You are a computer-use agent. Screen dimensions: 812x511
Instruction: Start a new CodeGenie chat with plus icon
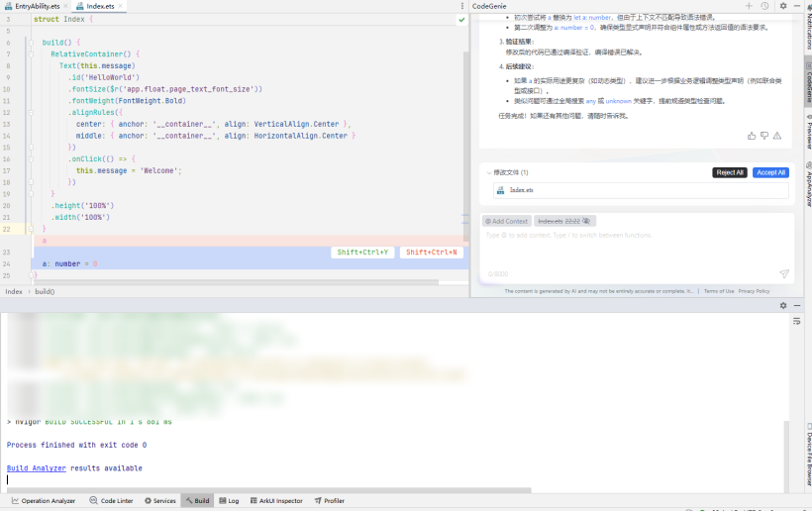(x=749, y=6)
